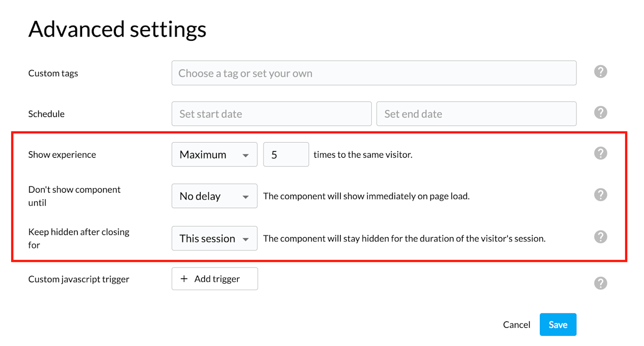This screenshot has width=644, height=346.
Task: Open help for Show experience
Action: pyautogui.click(x=601, y=153)
